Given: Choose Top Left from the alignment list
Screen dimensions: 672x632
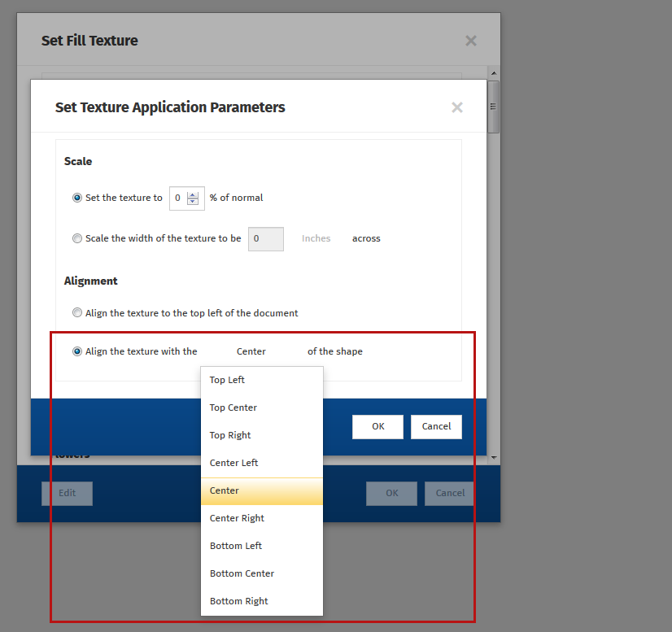Looking at the screenshot, I should click(227, 380).
